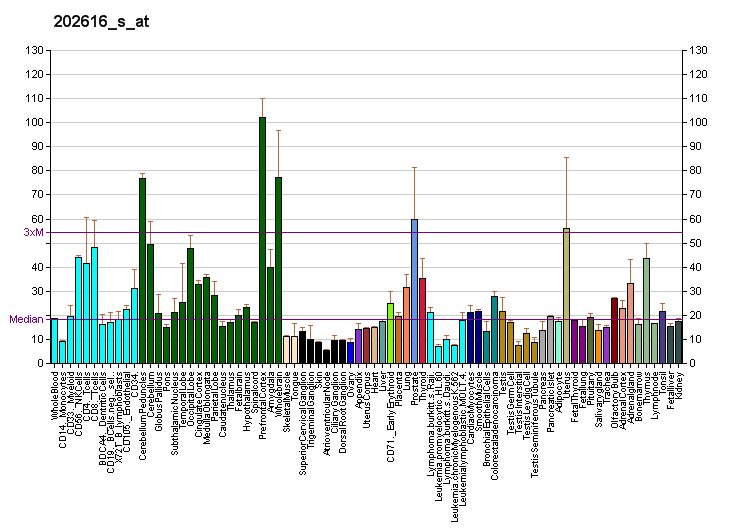Screen dimensions: 732x530
Task: Click the Amygdala axis label
Action: pos(270,392)
